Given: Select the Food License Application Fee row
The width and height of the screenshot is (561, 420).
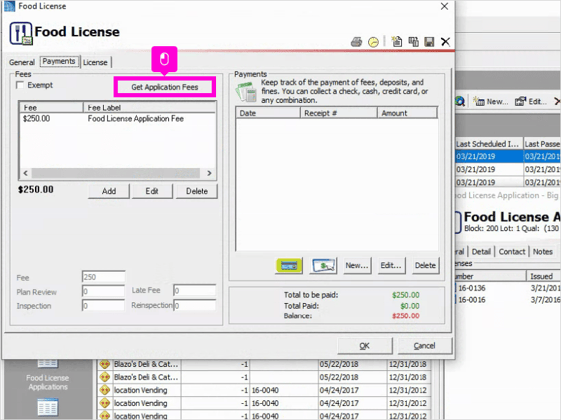Looking at the screenshot, I should tap(117, 119).
